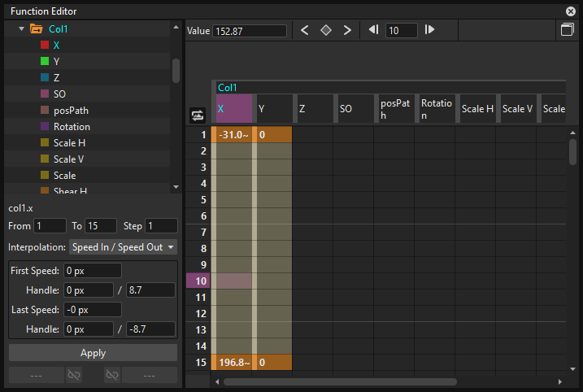Step to previous frame
The width and height of the screenshot is (583, 392).
coord(373,29)
